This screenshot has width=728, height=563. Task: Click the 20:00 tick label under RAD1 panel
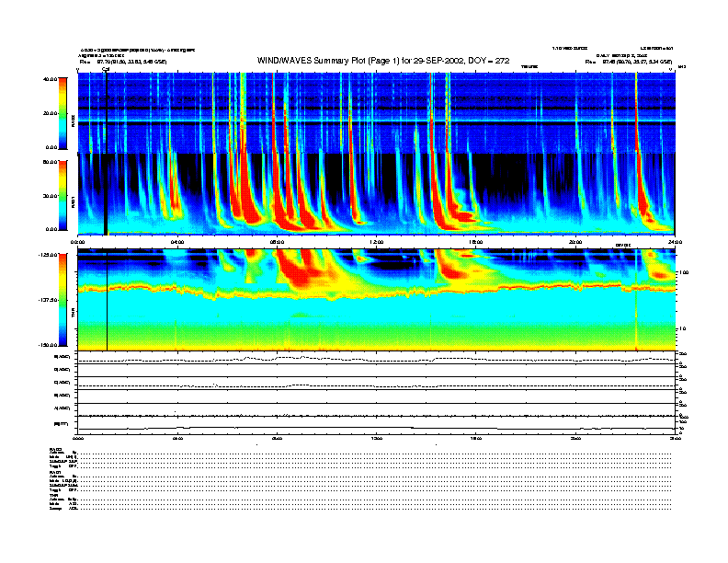pyautogui.click(x=575, y=242)
